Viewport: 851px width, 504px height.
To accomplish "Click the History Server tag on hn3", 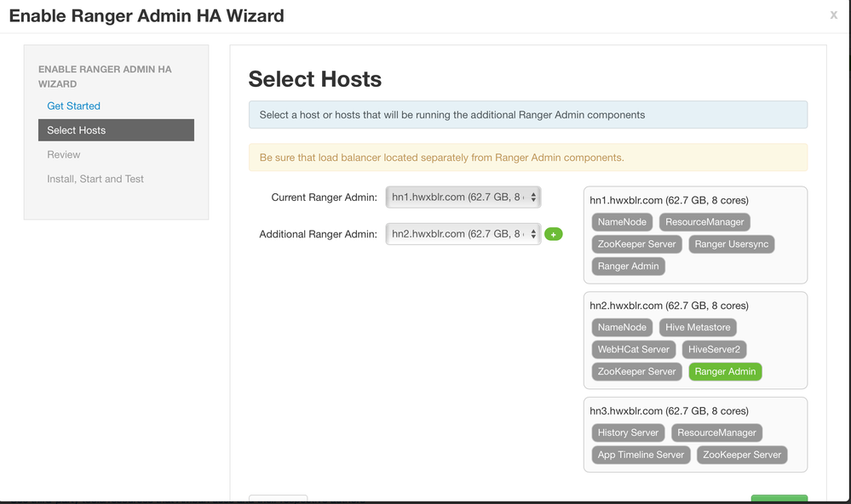I will coord(628,432).
